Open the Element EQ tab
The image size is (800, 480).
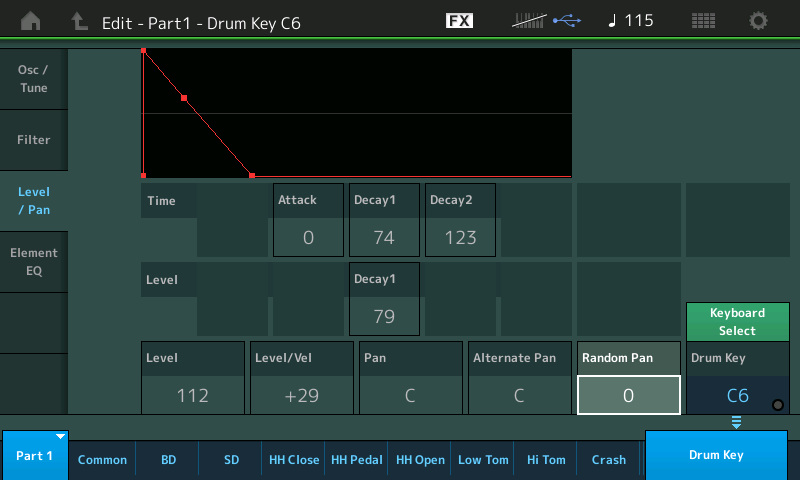click(x=33, y=262)
